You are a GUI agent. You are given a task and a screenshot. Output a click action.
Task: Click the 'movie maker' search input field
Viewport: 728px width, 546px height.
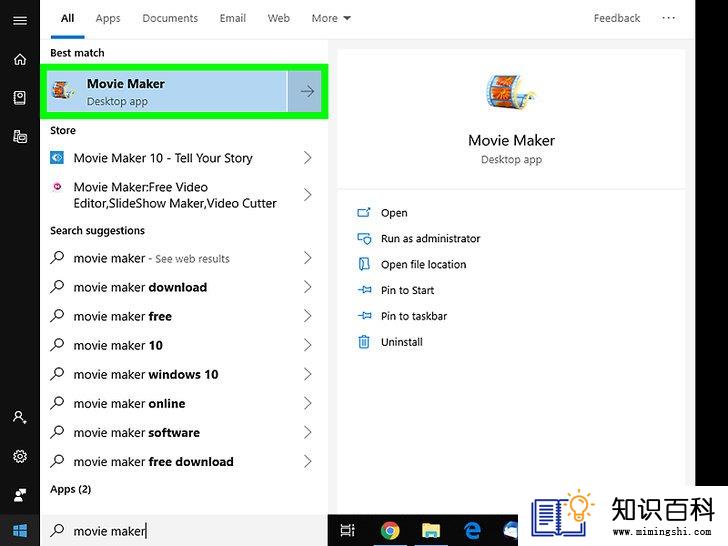[184, 530]
